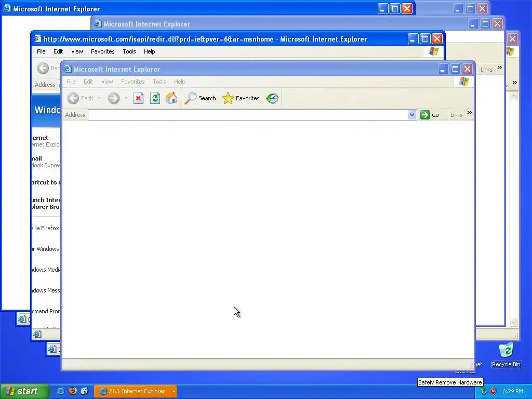Click IE page icon in front window title bar
This screenshot has height=399, width=532.
click(67, 69)
